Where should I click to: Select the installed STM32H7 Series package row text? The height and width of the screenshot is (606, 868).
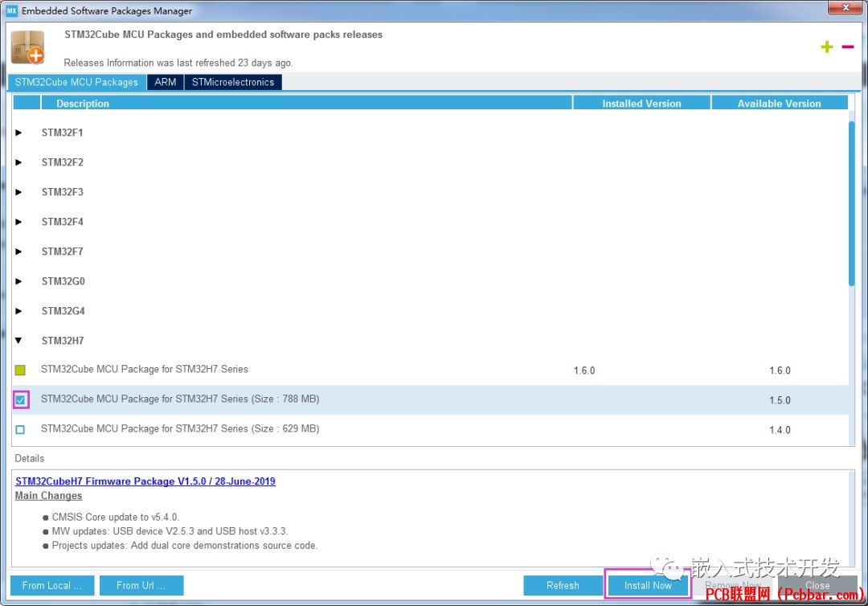point(145,369)
